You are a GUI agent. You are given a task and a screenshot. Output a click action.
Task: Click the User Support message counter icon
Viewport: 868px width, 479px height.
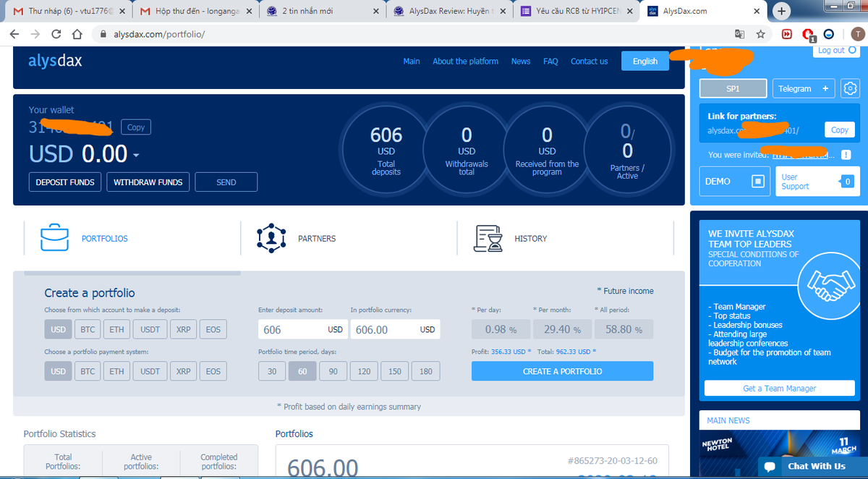(846, 182)
